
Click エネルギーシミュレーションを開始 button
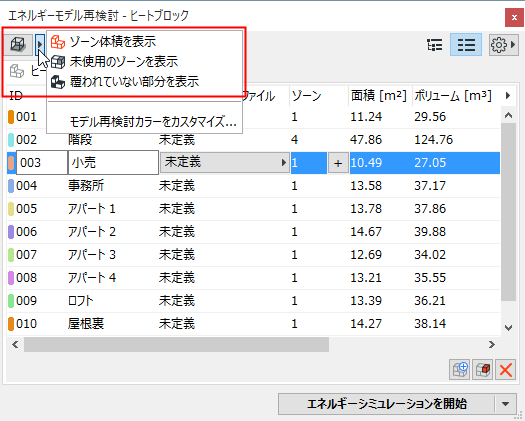click(386, 404)
